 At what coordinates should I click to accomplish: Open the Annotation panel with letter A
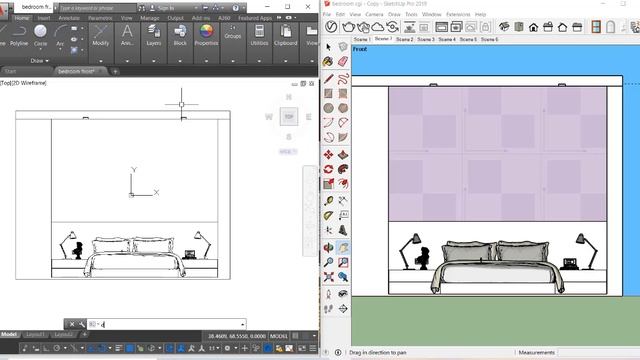click(127, 36)
